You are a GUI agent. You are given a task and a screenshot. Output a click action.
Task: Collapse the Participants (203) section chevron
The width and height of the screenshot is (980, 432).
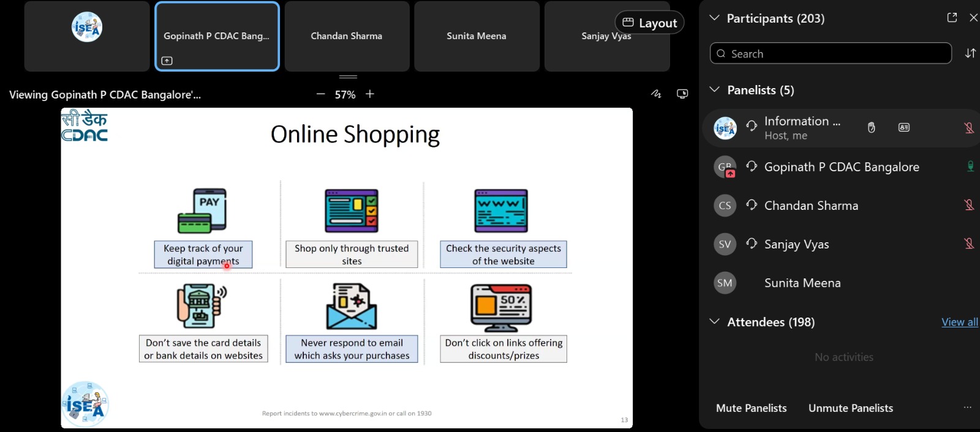(714, 18)
